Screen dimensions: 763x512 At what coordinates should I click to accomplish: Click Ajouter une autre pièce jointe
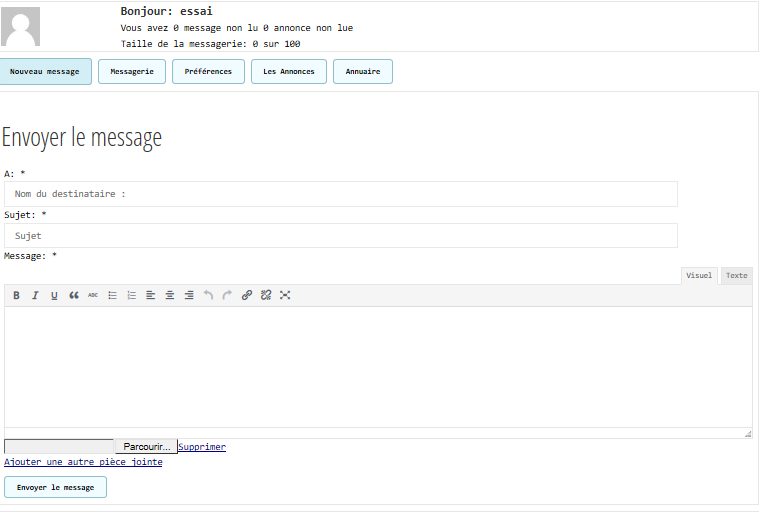pos(83,462)
